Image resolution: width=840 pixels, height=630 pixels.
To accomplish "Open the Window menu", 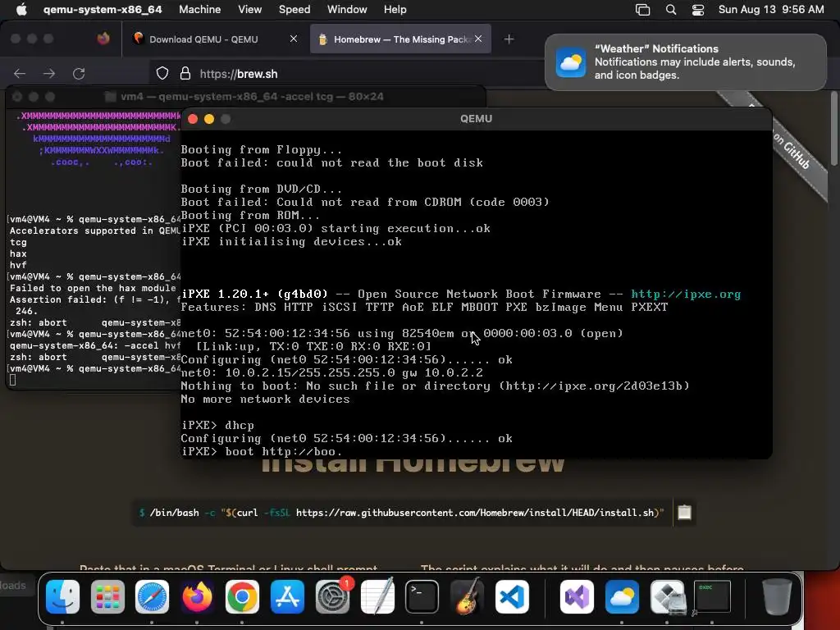I will (x=347, y=9).
